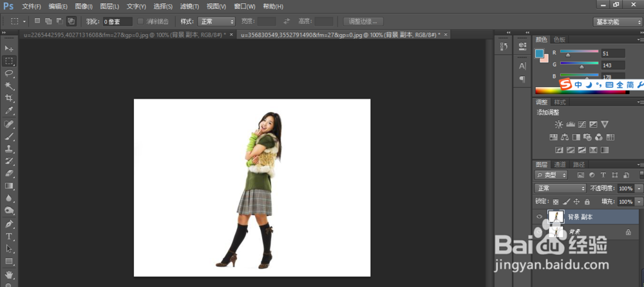Toggle lock transparent pixels
This screenshot has width=644, height=287.
pos(556,202)
